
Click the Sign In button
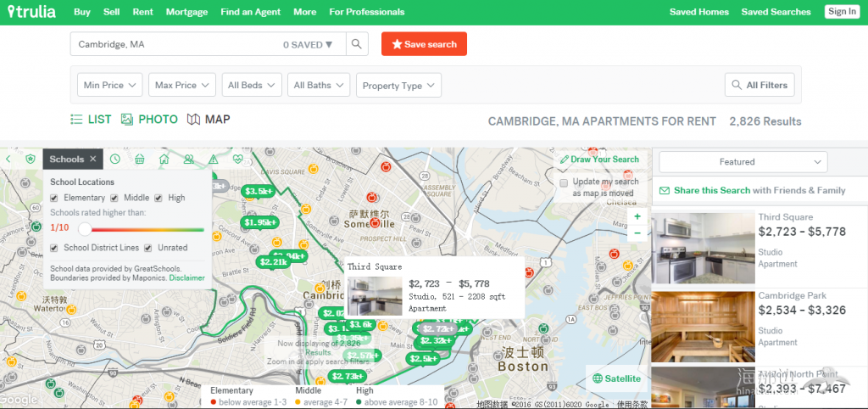click(x=842, y=12)
